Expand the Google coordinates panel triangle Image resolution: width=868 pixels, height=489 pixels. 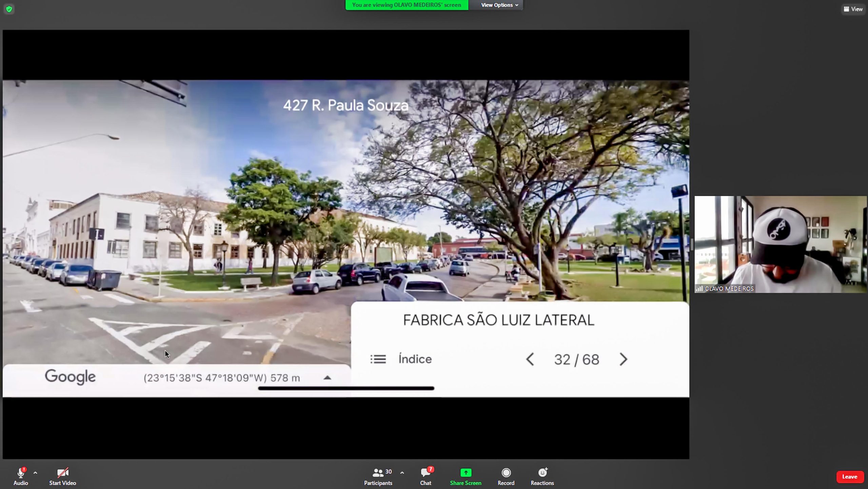coord(327,378)
